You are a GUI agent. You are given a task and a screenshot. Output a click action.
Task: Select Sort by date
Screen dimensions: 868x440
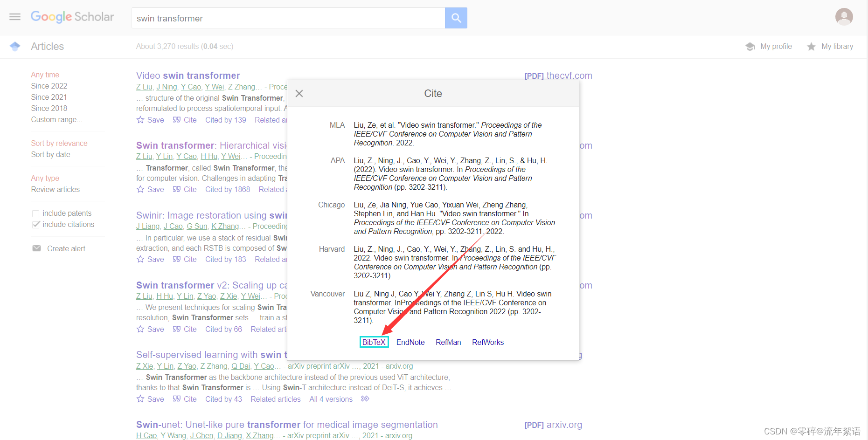[51, 154]
